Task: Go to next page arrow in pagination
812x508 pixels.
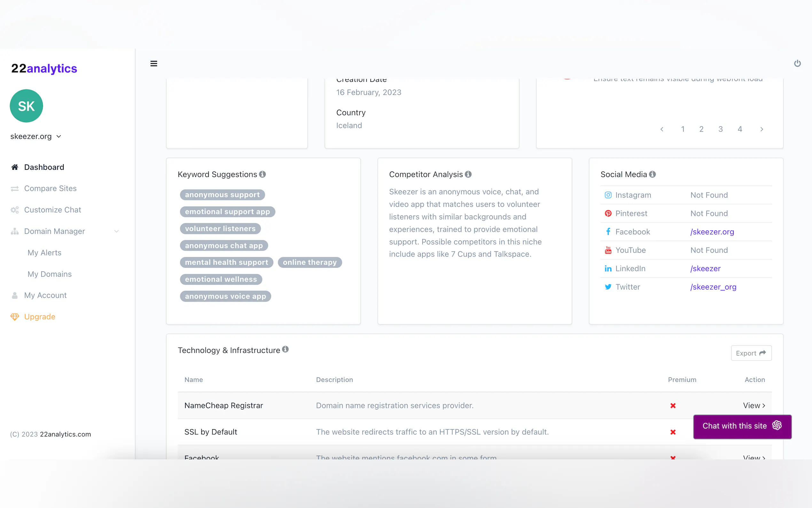Action: coord(761,129)
